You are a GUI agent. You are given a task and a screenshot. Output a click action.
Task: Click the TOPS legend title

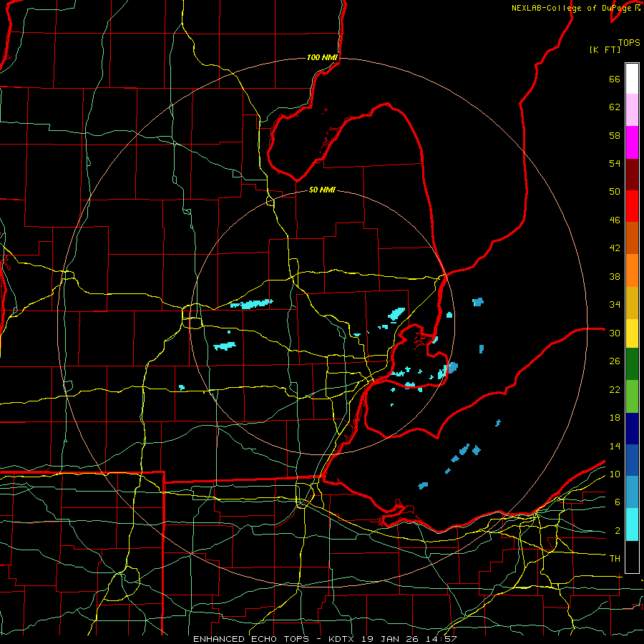coord(629,42)
